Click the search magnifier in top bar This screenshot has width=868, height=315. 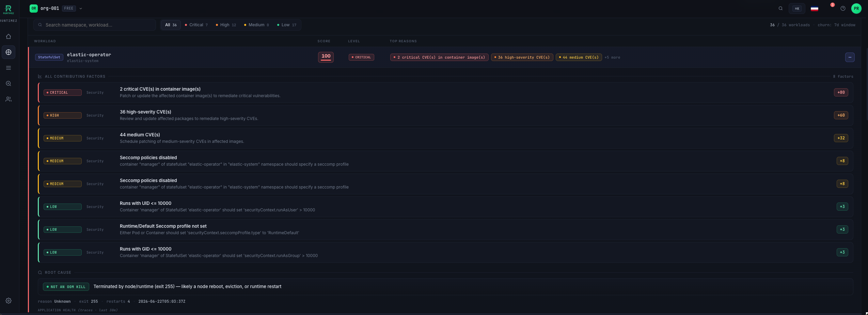click(780, 9)
